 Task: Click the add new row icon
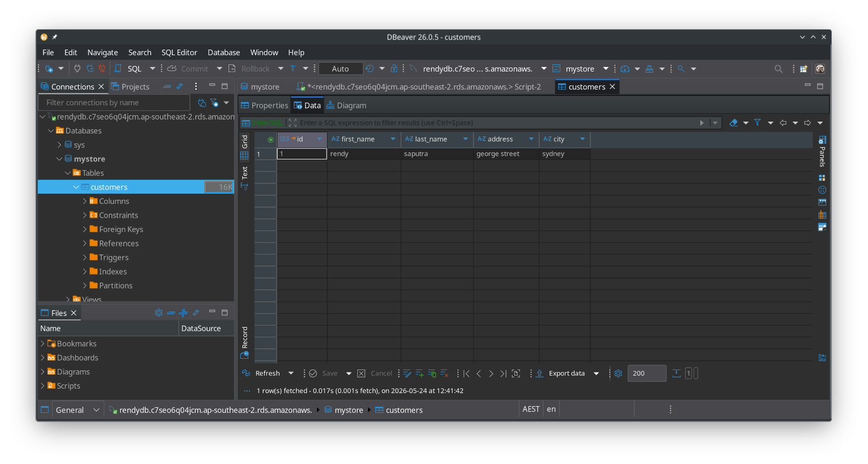click(x=420, y=374)
